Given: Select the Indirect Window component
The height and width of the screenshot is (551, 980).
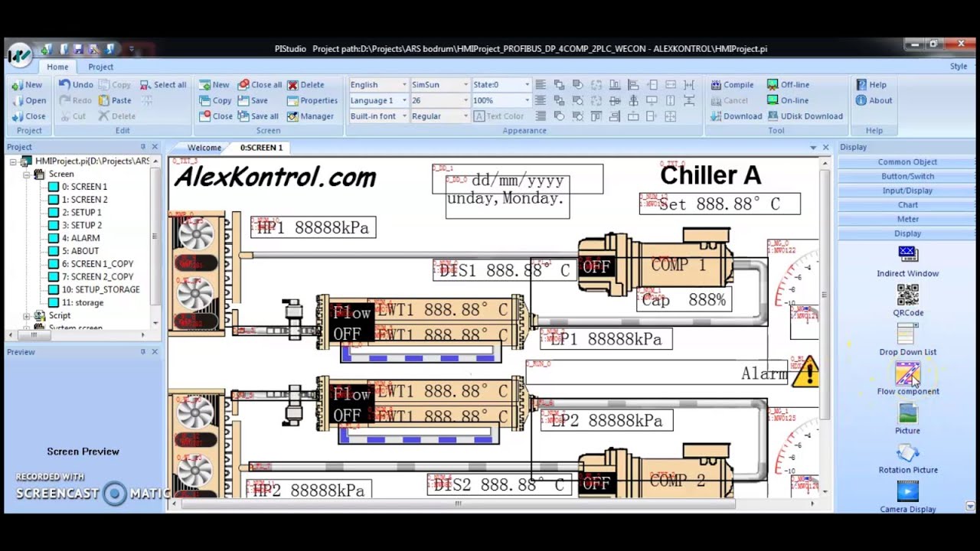Looking at the screenshot, I should (907, 261).
